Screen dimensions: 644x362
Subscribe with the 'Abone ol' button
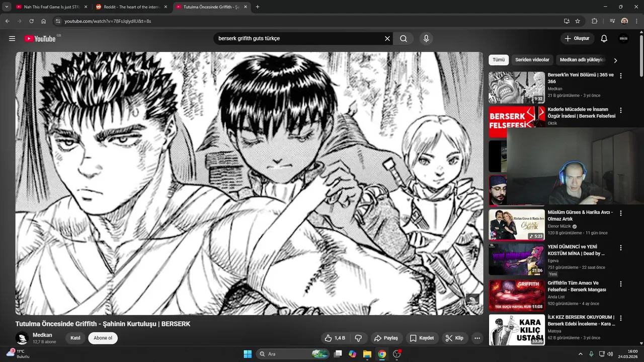pyautogui.click(x=103, y=338)
